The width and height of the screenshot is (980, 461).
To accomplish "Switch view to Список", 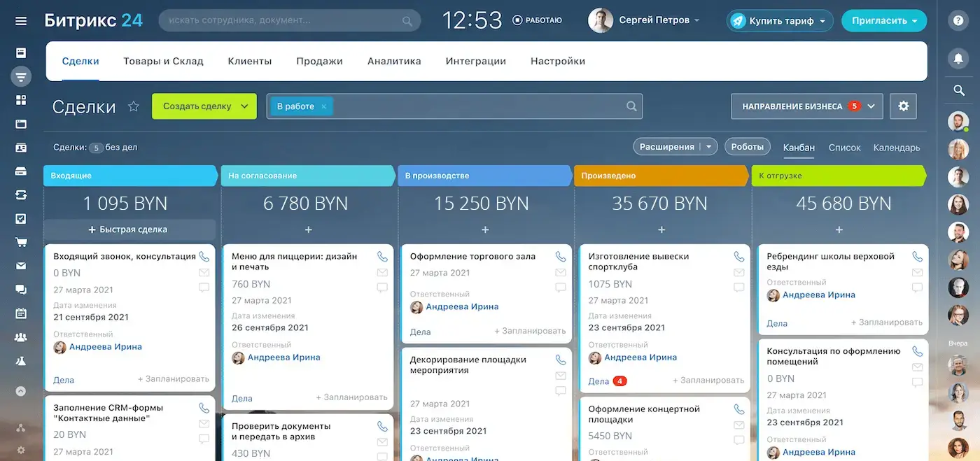I will pos(844,148).
